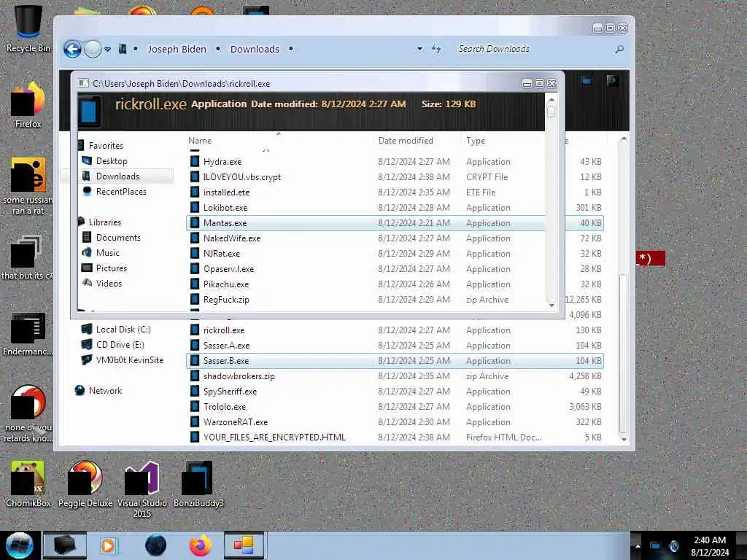Viewport: 747px width, 560px height.
Task: Select the Libraries group heading
Action: coord(105,222)
